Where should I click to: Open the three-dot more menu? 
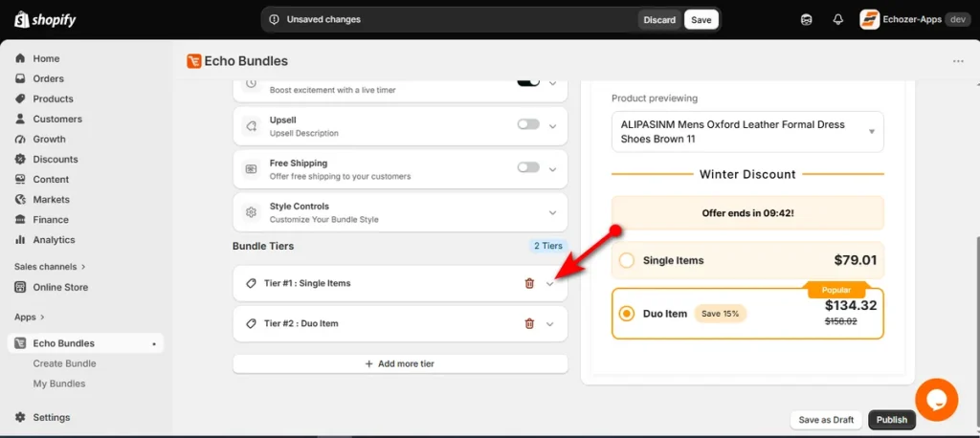pyautogui.click(x=958, y=61)
